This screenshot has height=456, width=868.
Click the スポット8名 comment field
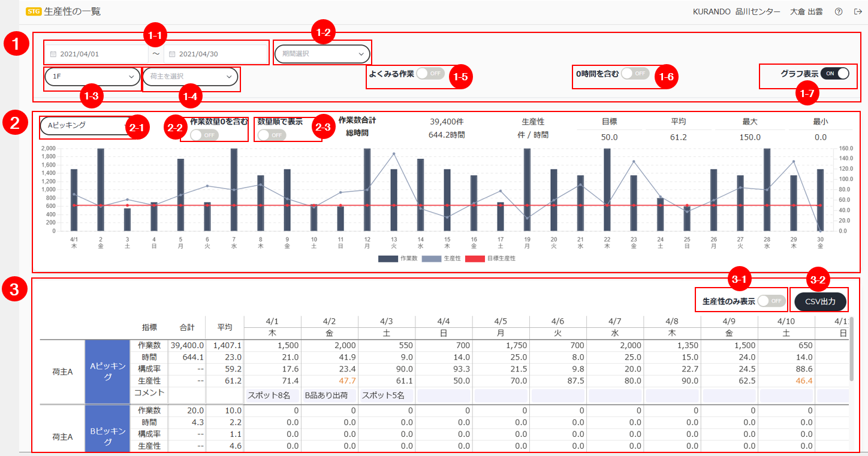coord(270,395)
